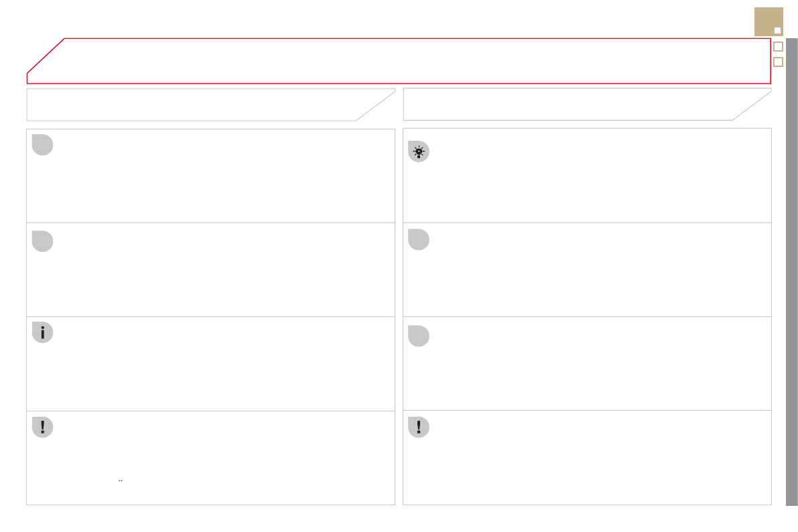Viewport: 798px width, 532px height.
Task: Click the blank gray badge above the info icon
Action: click(x=42, y=241)
